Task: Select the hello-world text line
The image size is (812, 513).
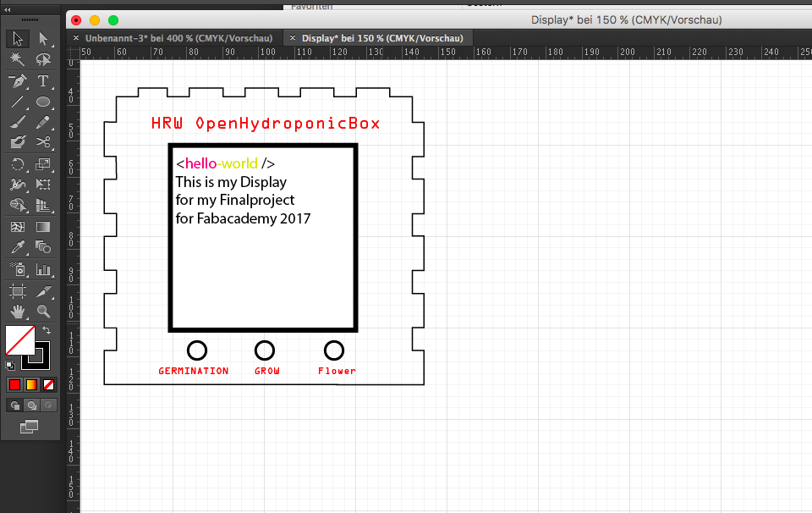Action: [225, 163]
